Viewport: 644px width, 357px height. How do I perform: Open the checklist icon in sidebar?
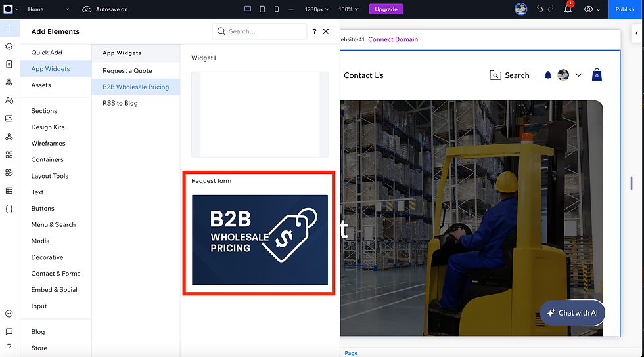[x=9, y=314]
